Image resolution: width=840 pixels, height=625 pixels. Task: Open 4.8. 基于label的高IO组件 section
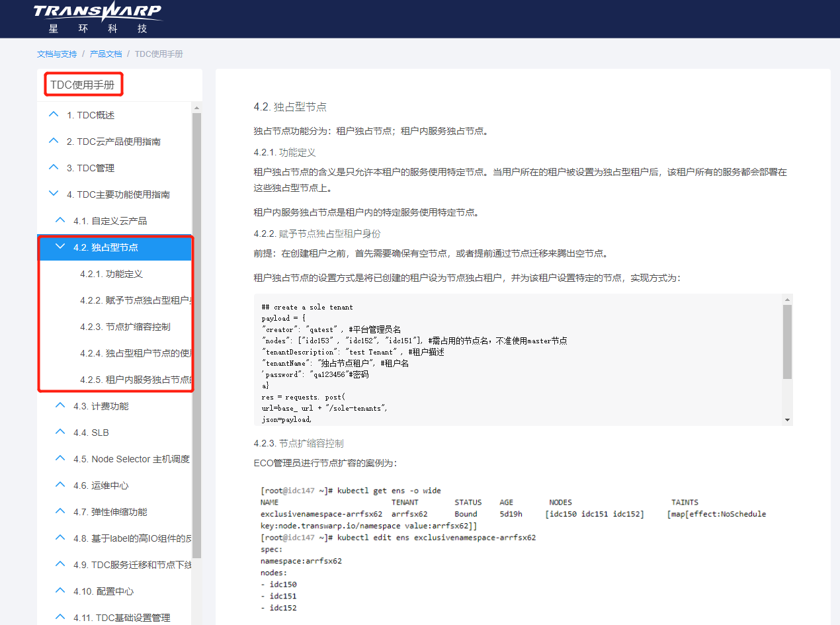pos(132,538)
